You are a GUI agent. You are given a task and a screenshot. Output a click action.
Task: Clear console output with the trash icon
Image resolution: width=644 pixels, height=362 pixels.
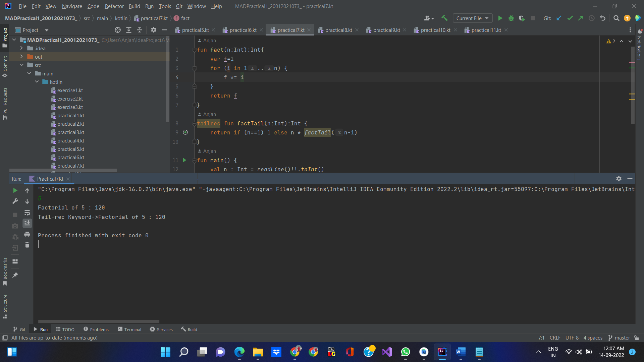tap(27, 245)
